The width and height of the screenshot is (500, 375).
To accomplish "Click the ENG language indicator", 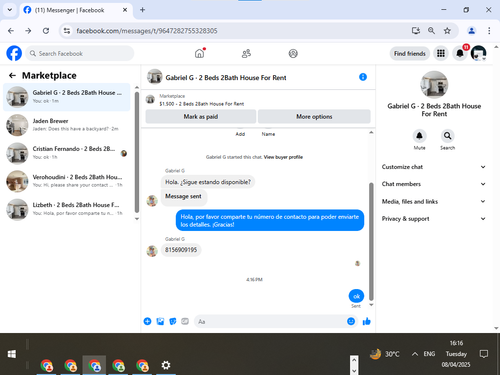I will click(429, 354).
